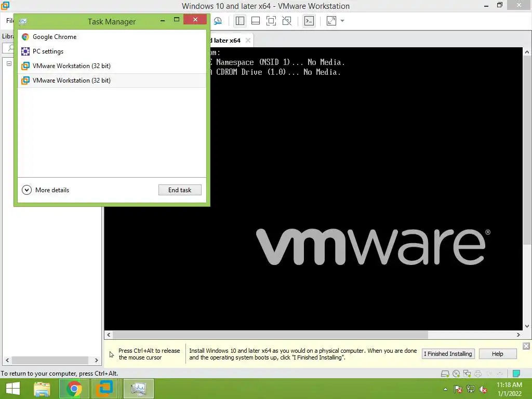The height and width of the screenshot is (399, 532).
Task: Open the Windows Start button
Action: [x=13, y=389]
